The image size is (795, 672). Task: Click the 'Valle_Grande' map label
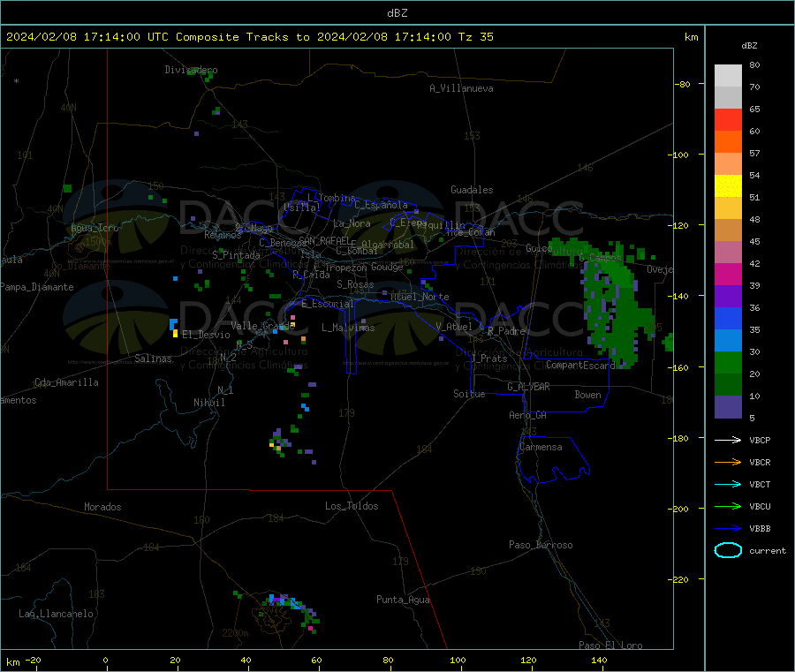(262, 326)
